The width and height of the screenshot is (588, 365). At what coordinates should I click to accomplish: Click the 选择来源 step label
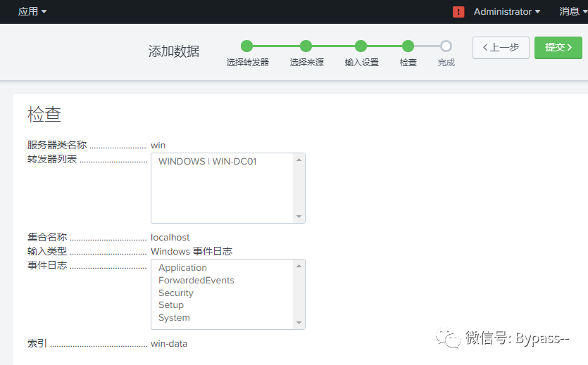307,63
